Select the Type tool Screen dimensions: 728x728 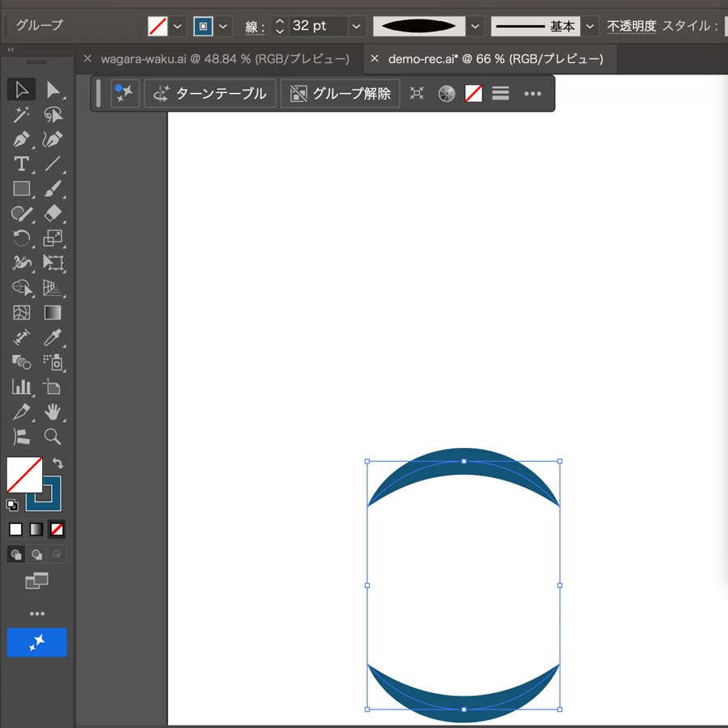click(x=21, y=164)
